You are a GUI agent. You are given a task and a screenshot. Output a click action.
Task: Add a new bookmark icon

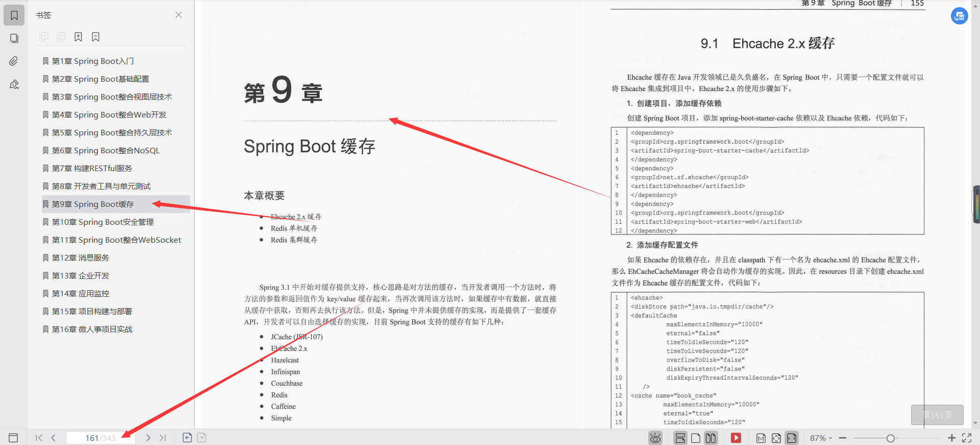pos(78,37)
